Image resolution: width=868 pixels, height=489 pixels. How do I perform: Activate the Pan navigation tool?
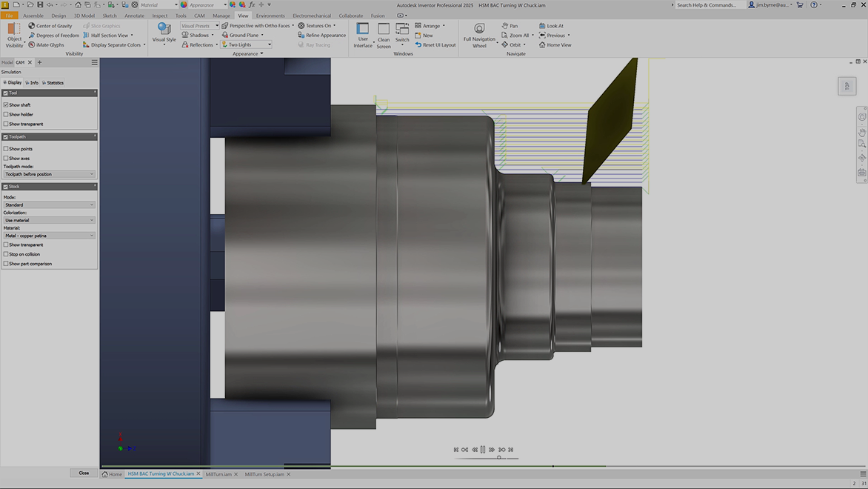click(x=510, y=26)
